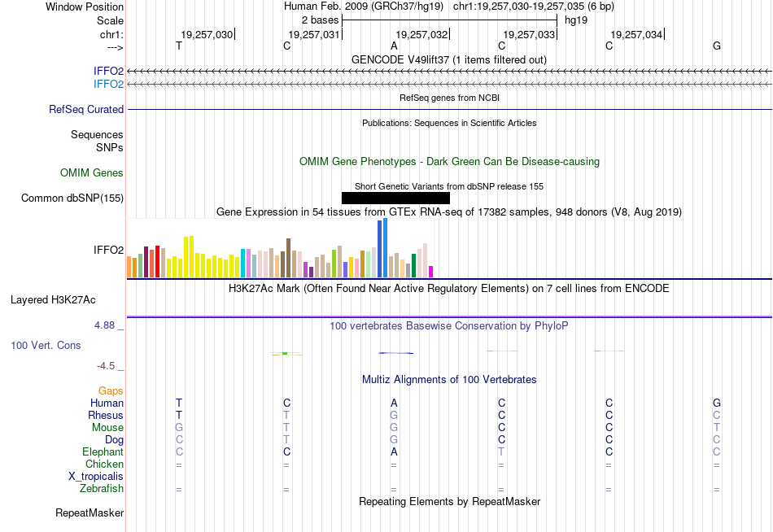Image resolution: width=773 pixels, height=532 pixels.
Task: Click the green PhyloP conservation mark
Action: click(285, 354)
